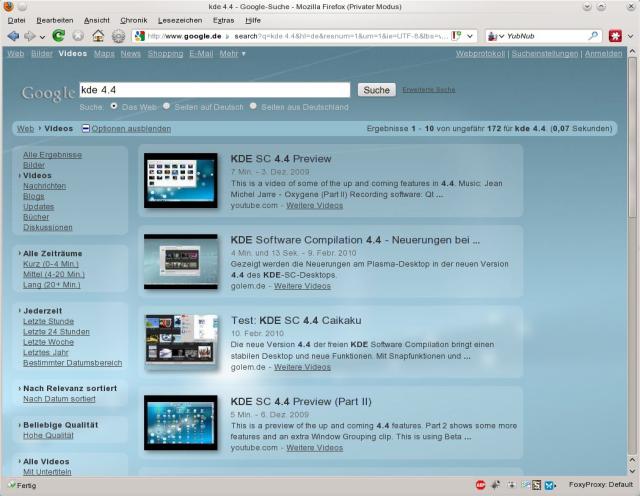Screen dimensions: 640x496
Task: Open thumbnail of KDE Software Compilation video
Action: (x=180, y=261)
